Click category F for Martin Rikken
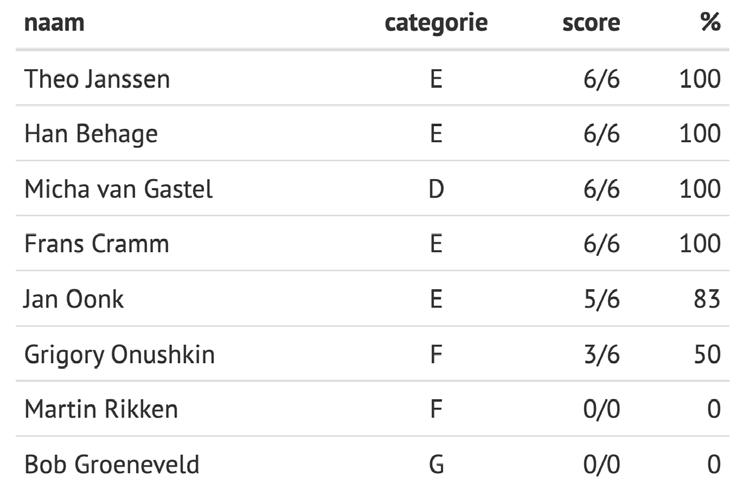 pyautogui.click(x=436, y=409)
